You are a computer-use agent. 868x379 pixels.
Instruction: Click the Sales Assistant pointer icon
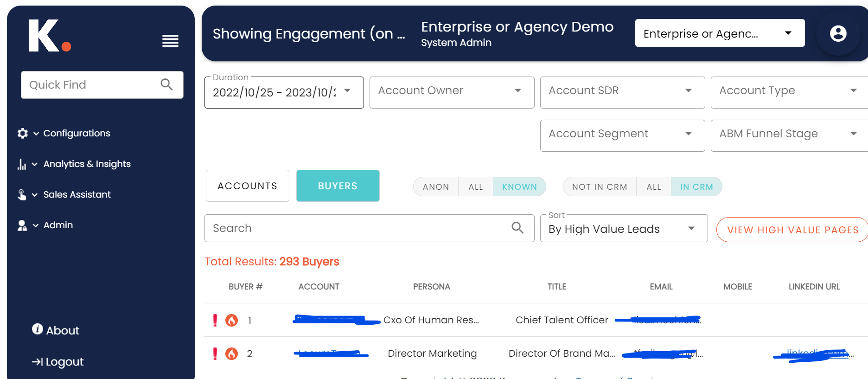coord(22,195)
